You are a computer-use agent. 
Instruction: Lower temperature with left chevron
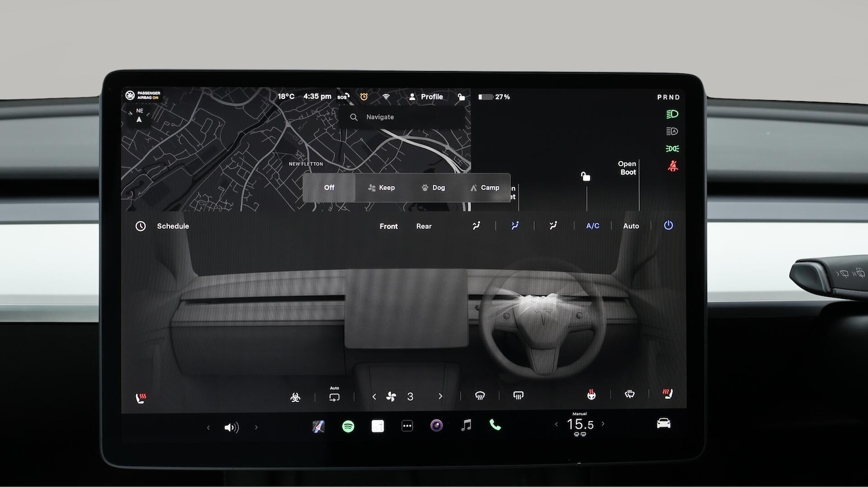point(557,424)
